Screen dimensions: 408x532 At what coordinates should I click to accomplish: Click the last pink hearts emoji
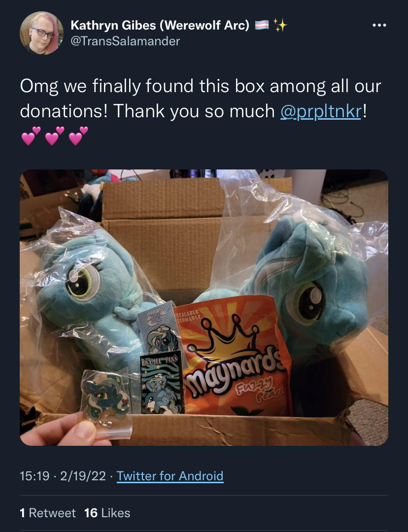78,136
